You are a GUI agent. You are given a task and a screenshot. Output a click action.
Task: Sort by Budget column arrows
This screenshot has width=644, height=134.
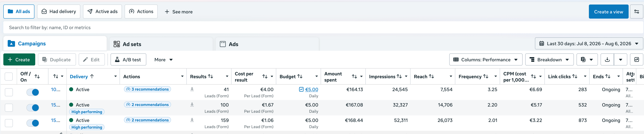tap(300, 76)
